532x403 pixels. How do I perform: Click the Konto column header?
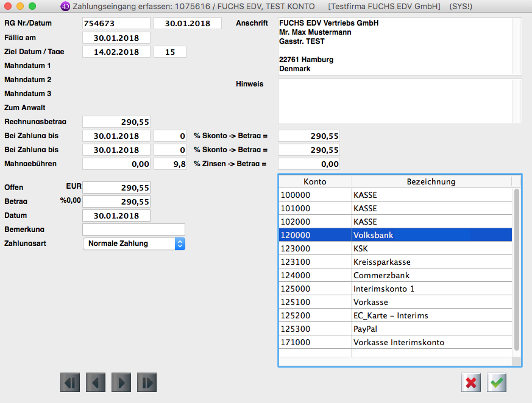pyautogui.click(x=315, y=181)
